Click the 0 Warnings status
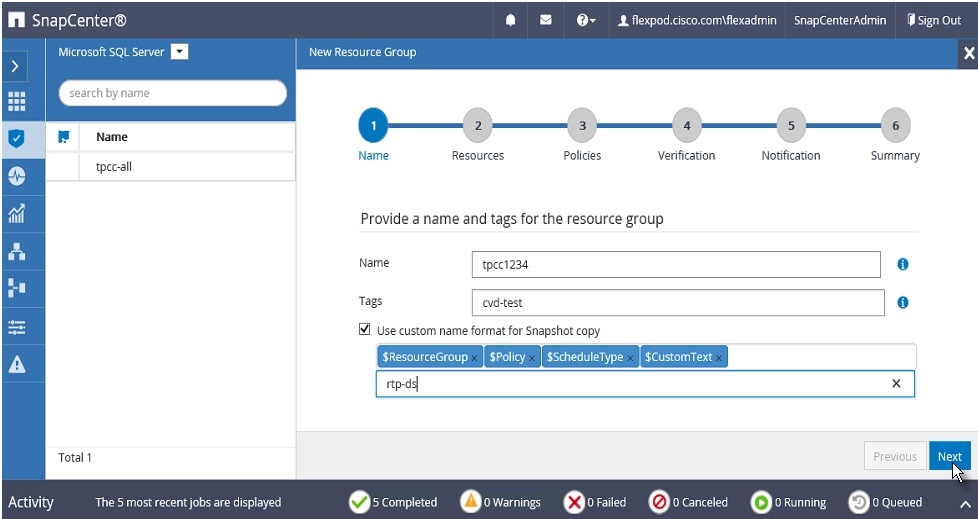 click(x=500, y=502)
